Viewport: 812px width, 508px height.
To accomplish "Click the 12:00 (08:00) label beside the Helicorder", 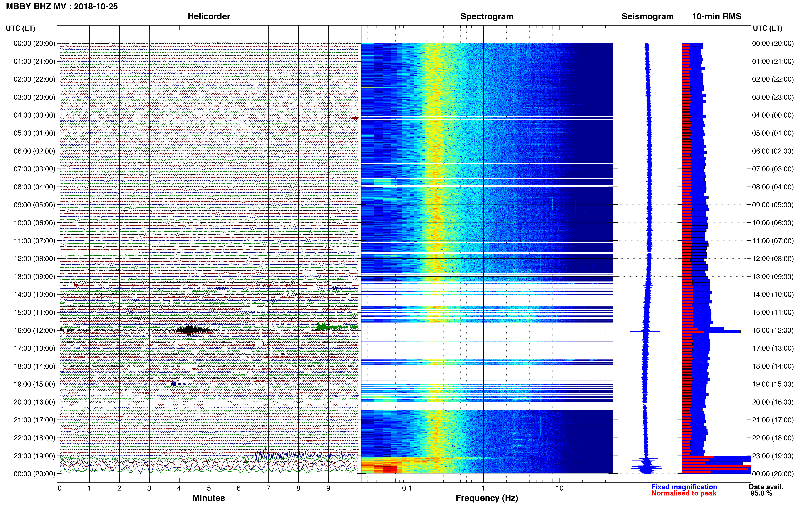I will [x=34, y=259].
